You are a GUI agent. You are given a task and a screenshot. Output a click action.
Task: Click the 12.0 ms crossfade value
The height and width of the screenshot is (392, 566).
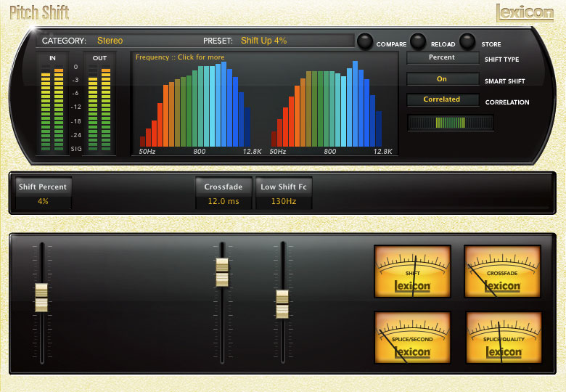point(223,201)
